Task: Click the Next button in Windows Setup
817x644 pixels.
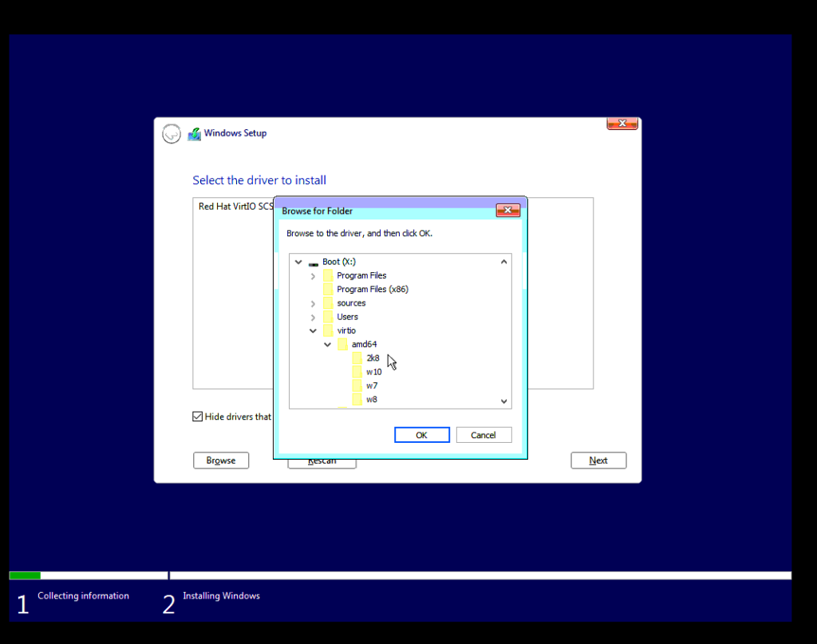Action: (598, 460)
